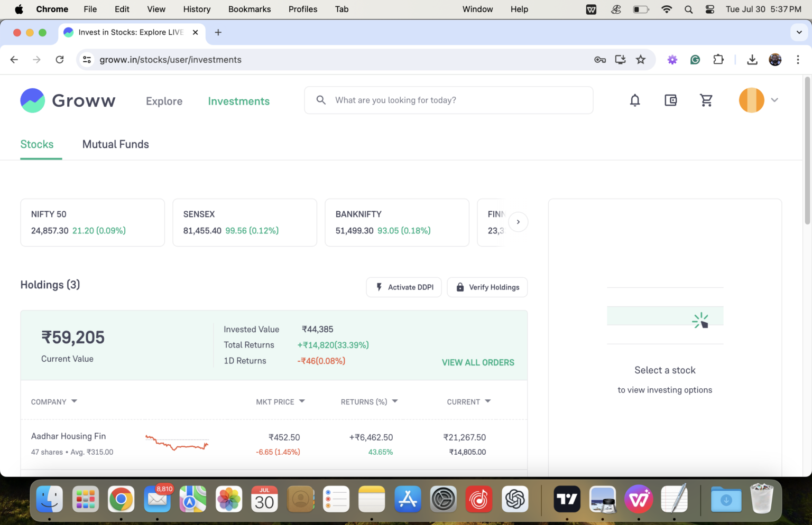Click the Groww logo
The image size is (812, 525).
coord(68,100)
